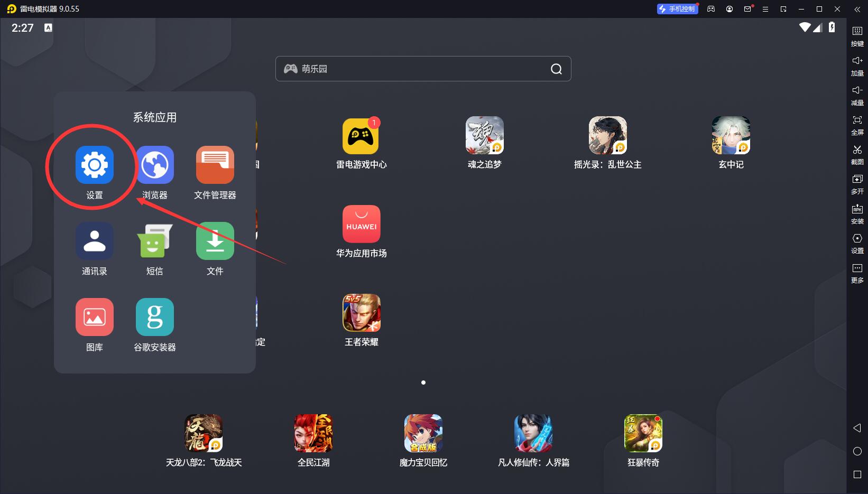Toggle 全屏 fullscreen from the sidebar
The height and width of the screenshot is (494, 868).
click(x=857, y=125)
